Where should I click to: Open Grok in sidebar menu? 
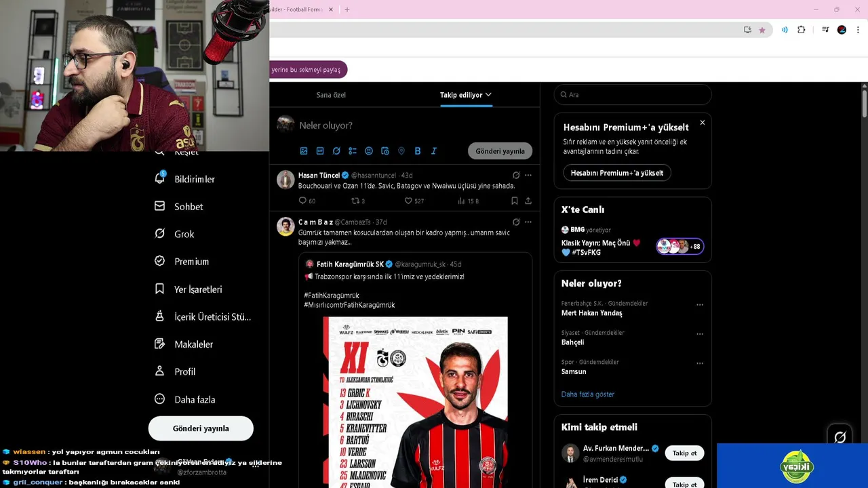174,234
